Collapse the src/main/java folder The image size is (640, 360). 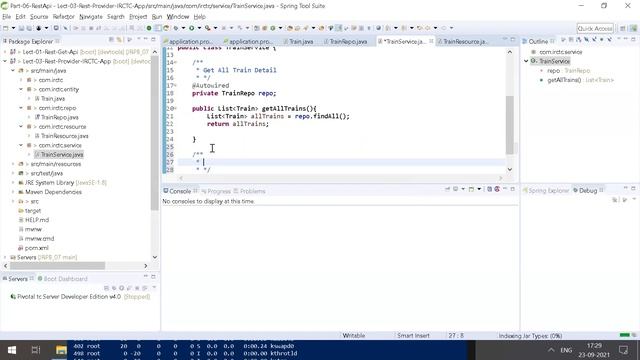(13, 71)
